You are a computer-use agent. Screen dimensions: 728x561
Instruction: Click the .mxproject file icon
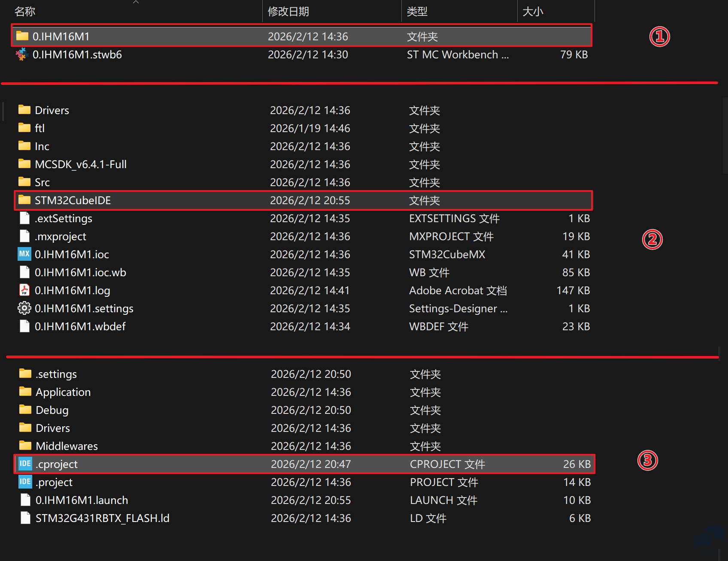pyautogui.click(x=24, y=236)
